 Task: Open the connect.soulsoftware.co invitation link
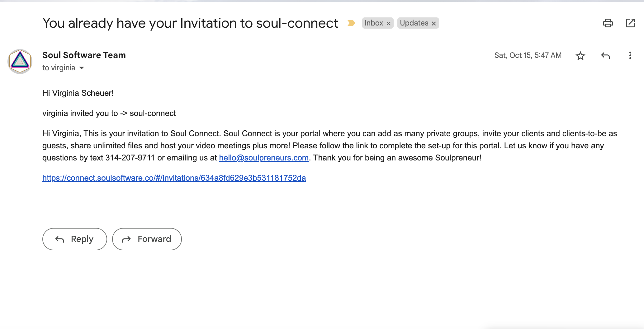coord(174,178)
